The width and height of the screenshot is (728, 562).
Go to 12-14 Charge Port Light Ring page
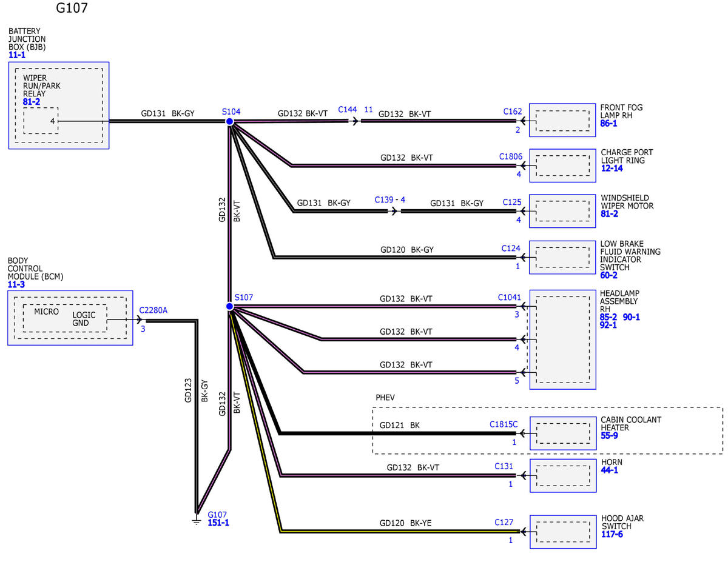click(612, 169)
